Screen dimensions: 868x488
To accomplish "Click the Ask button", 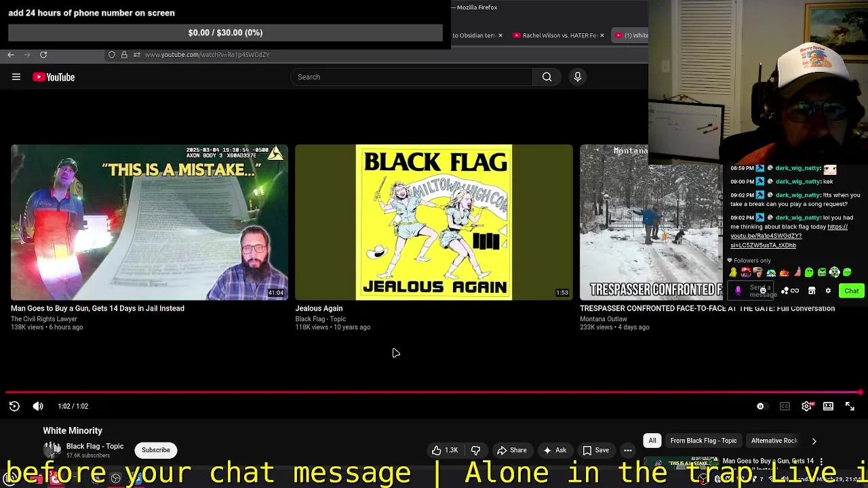I will (x=555, y=450).
